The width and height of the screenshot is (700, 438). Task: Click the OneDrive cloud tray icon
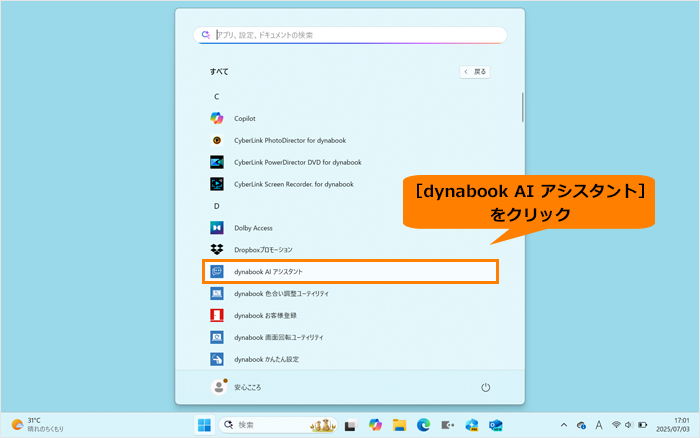pos(581,425)
